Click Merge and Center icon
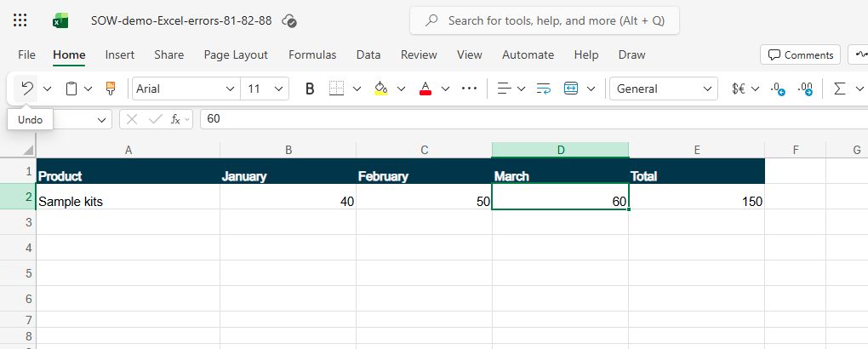This screenshot has height=349, width=868. point(571,89)
